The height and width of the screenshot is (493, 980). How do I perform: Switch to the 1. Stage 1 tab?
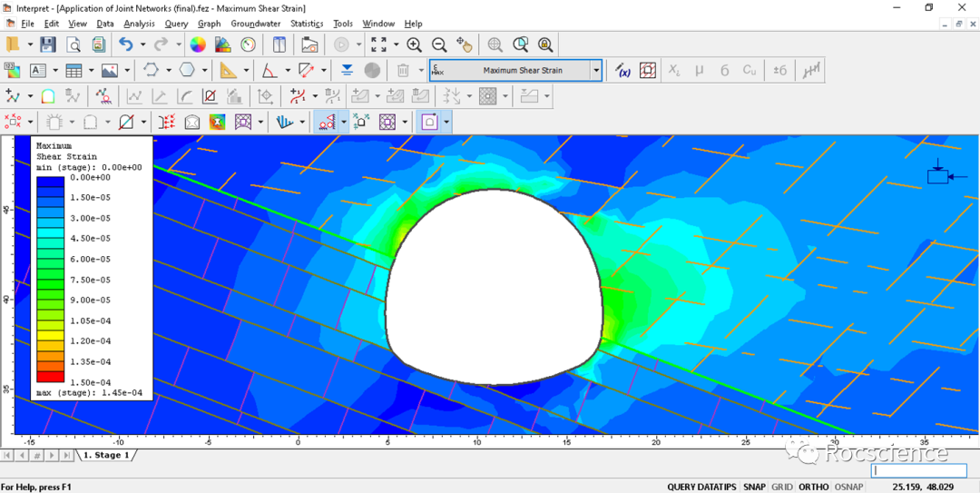(106, 455)
